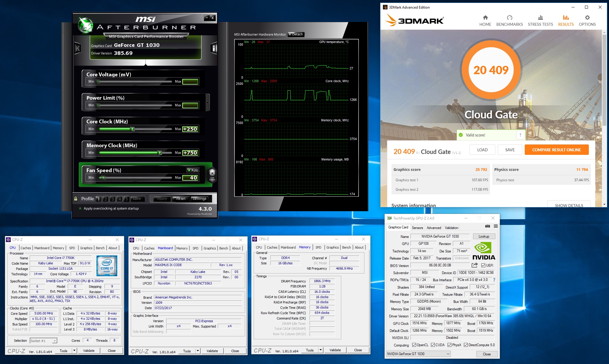The width and height of the screenshot is (609, 364).
Task: Click the NVIDIA logo in GPU-Z
Action: tap(484, 251)
